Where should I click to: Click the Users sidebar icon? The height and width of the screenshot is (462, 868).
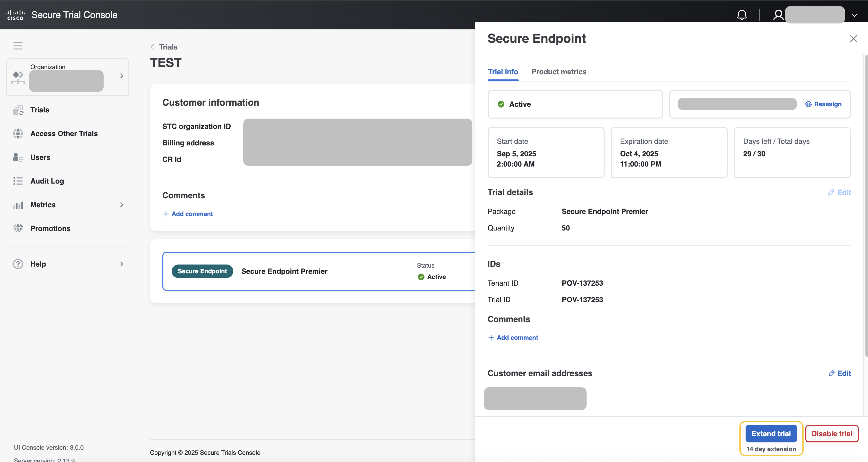tap(18, 157)
